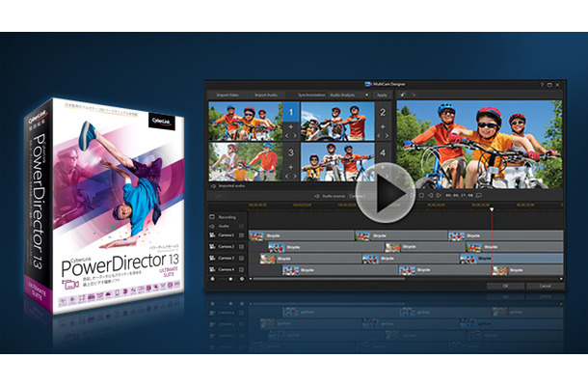Select the camera 4 source thumbnail

[337, 162]
